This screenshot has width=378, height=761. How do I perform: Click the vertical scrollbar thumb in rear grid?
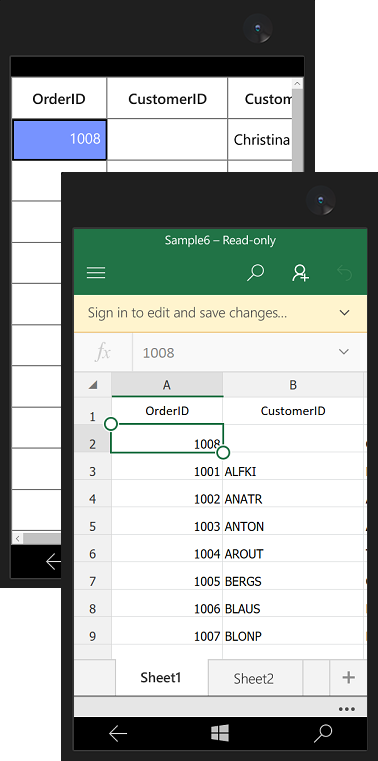(297, 131)
